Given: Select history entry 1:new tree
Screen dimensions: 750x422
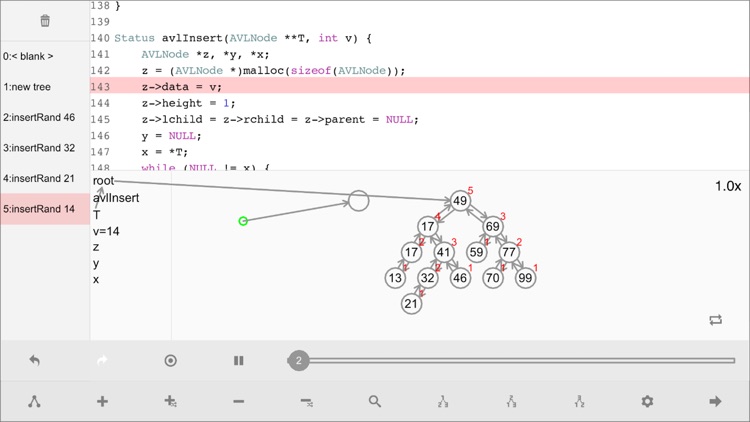Looking at the screenshot, I should [45, 87].
